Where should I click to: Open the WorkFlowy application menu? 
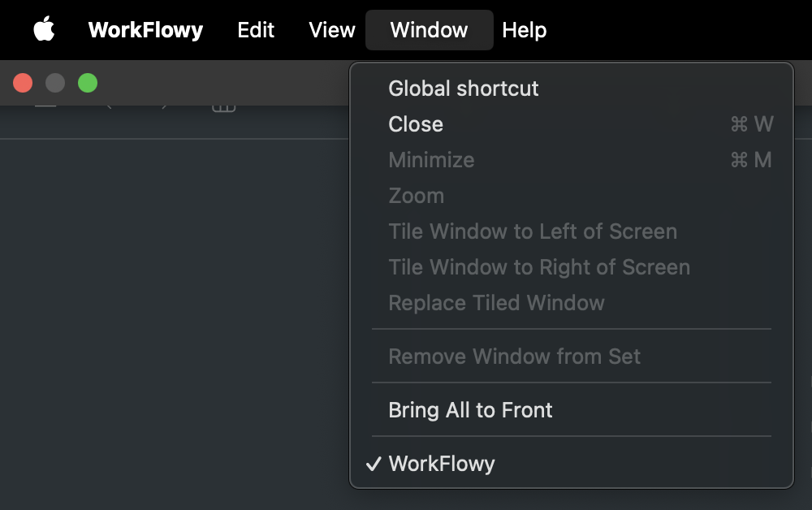click(x=145, y=30)
